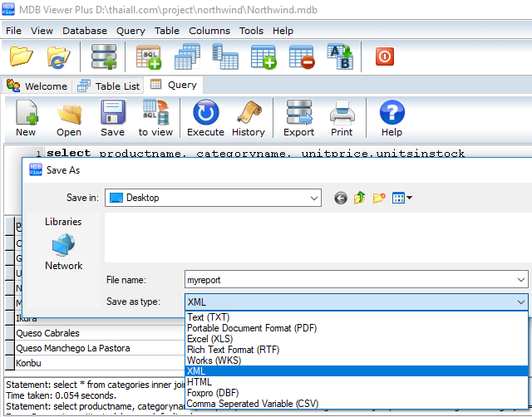532x417 pixels.
Task: Expand the 'Save in' Desktop dropdown
Action: tap(313, 198)
